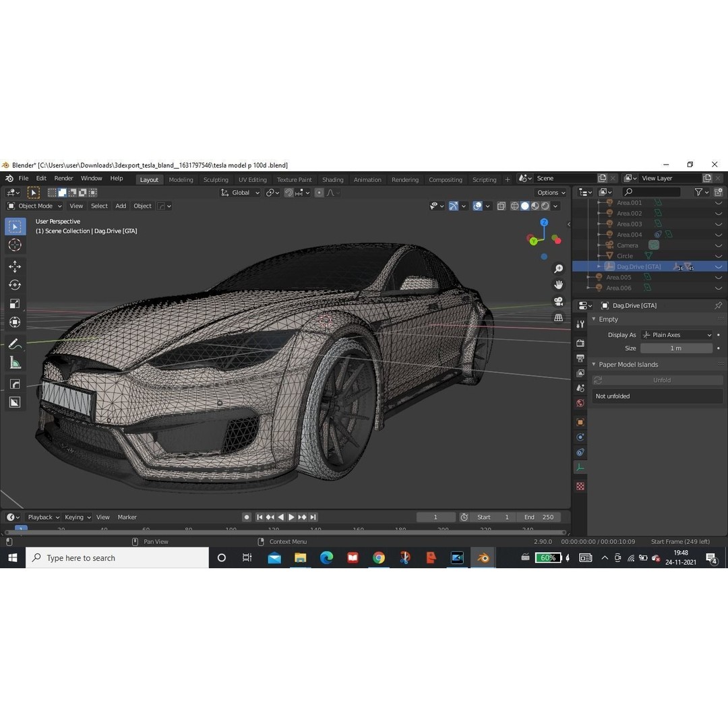
Task: Click the Windows search box
Action: pyautogui.click(x=117, y=557)
